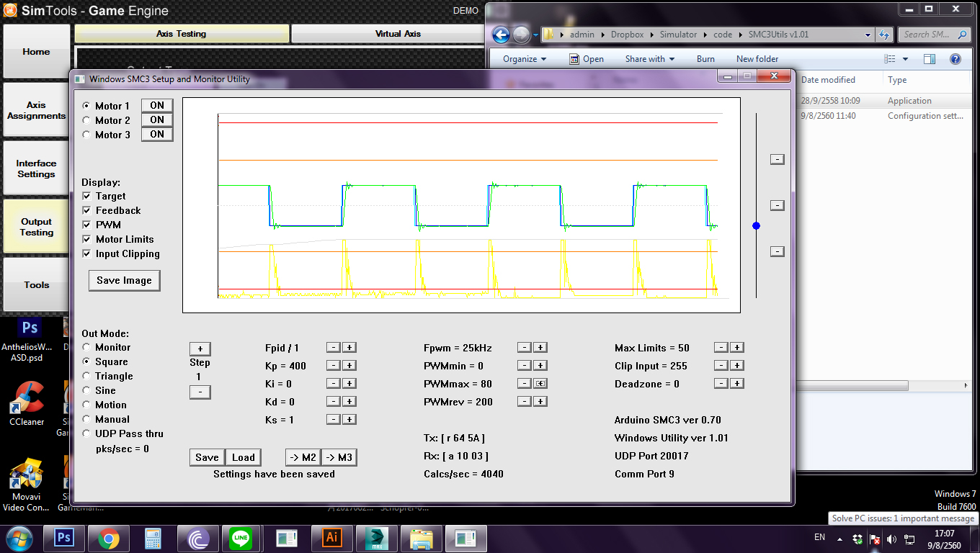Click the top minus button beside the slider
980x553 pixels.
[777, 159]
